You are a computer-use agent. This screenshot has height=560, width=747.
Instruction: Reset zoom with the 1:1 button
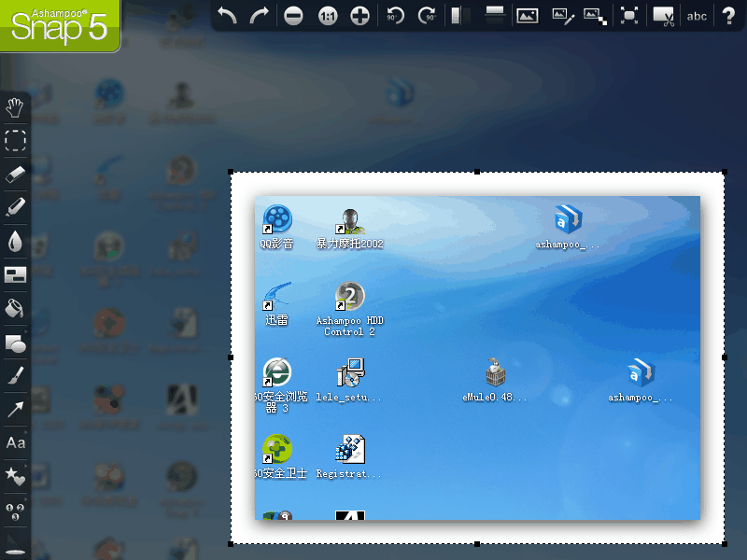[327, 16]
